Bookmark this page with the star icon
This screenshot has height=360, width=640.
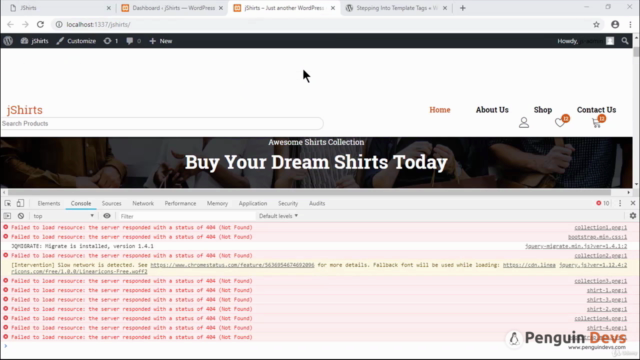pyautogui.click(x=596, y=24)
